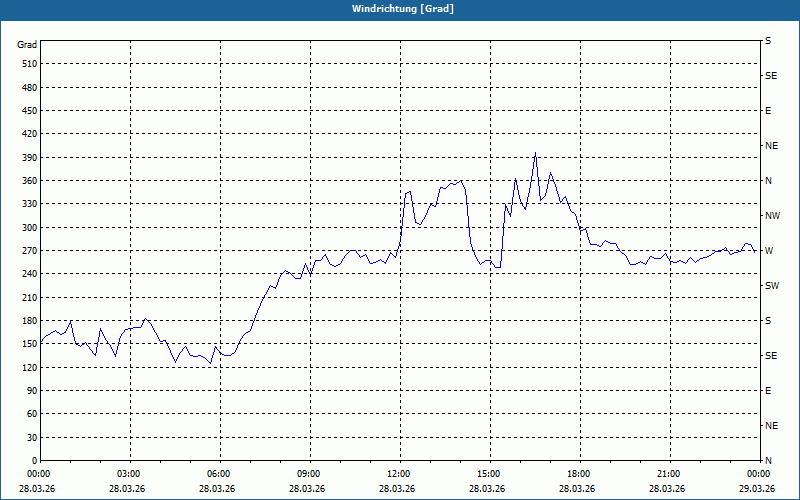Image resolution: width=800 pixels, height=500 pixels.
Task: Click the 15:00 time axis label
Action: pos(489,474)
